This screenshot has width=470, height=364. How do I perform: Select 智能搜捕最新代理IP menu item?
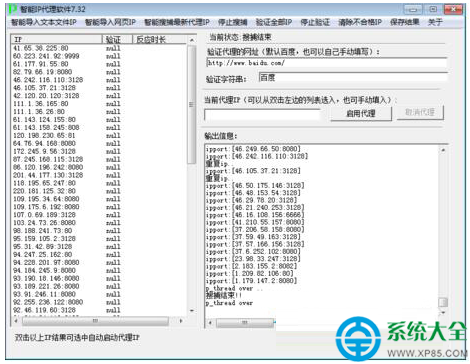177,22
